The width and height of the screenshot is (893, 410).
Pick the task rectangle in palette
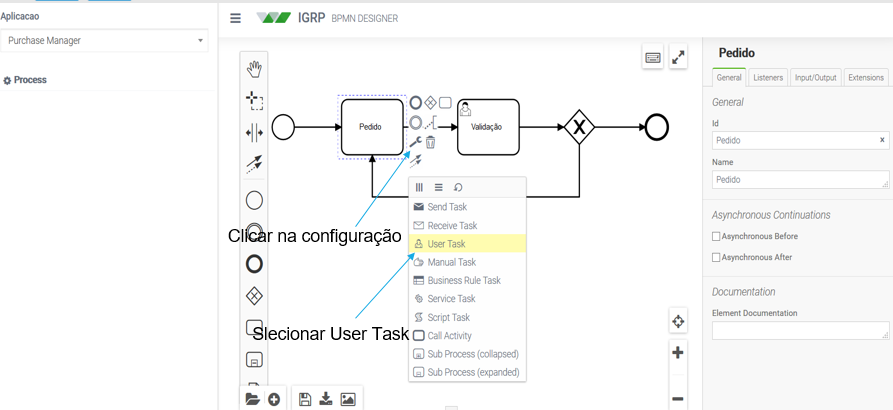254,327
